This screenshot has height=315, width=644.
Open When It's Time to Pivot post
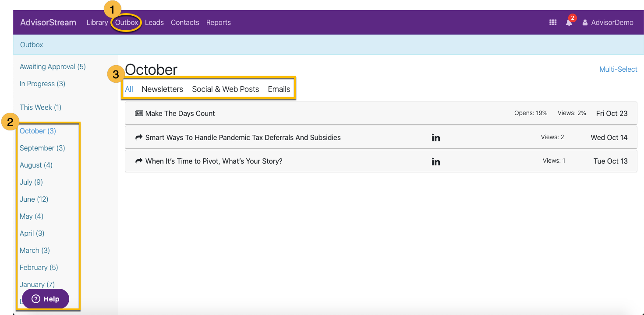[214, 161]
